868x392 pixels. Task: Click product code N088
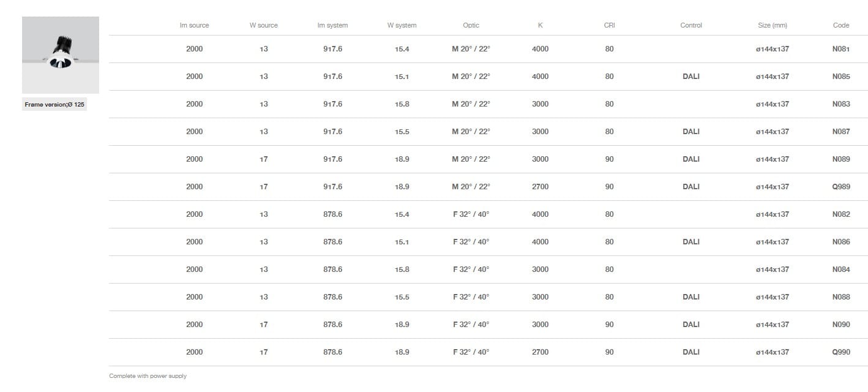click(840, 297)
